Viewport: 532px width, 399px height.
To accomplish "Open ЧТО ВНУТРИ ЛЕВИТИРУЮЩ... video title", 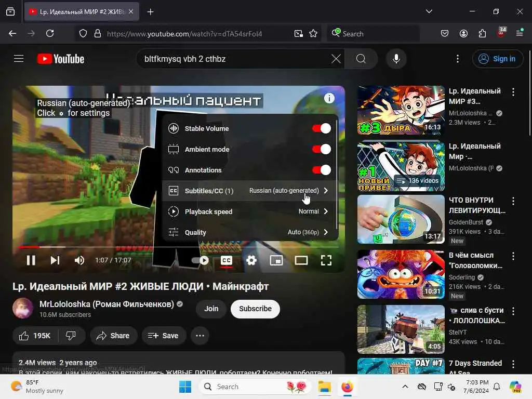I will [x=477, y=205].
